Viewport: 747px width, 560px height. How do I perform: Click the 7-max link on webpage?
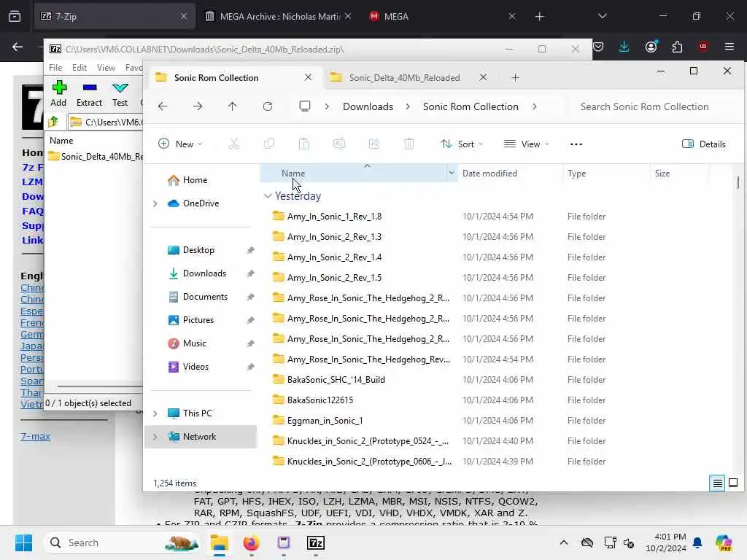coord(35,436)
